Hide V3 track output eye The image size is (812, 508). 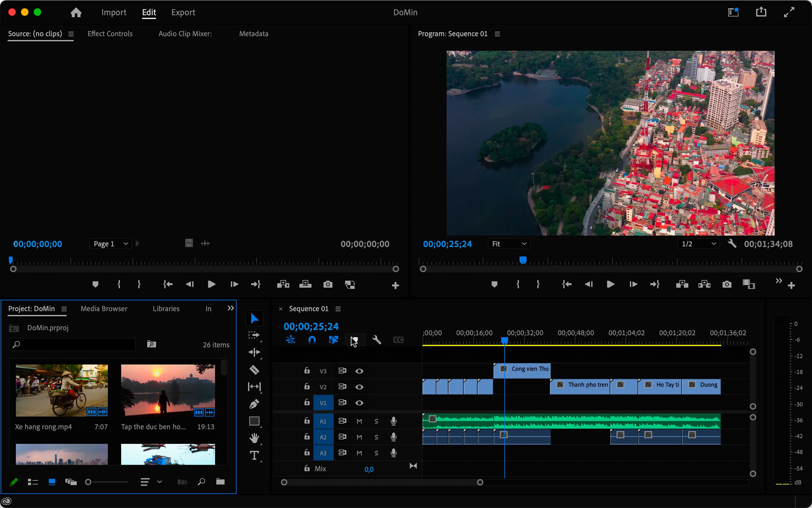[x=359, y=371]
